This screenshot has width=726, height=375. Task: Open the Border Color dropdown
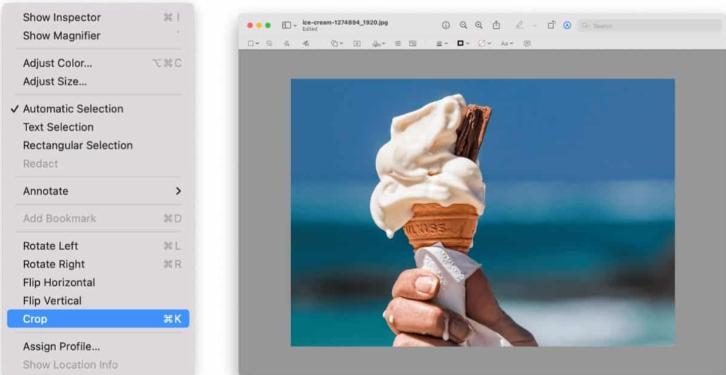coord(463,44)
